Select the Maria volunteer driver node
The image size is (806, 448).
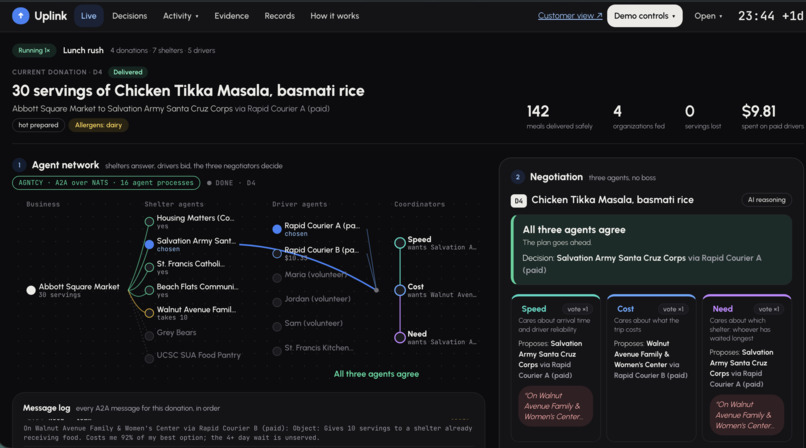pyautogui.click(x=277, y=278)
